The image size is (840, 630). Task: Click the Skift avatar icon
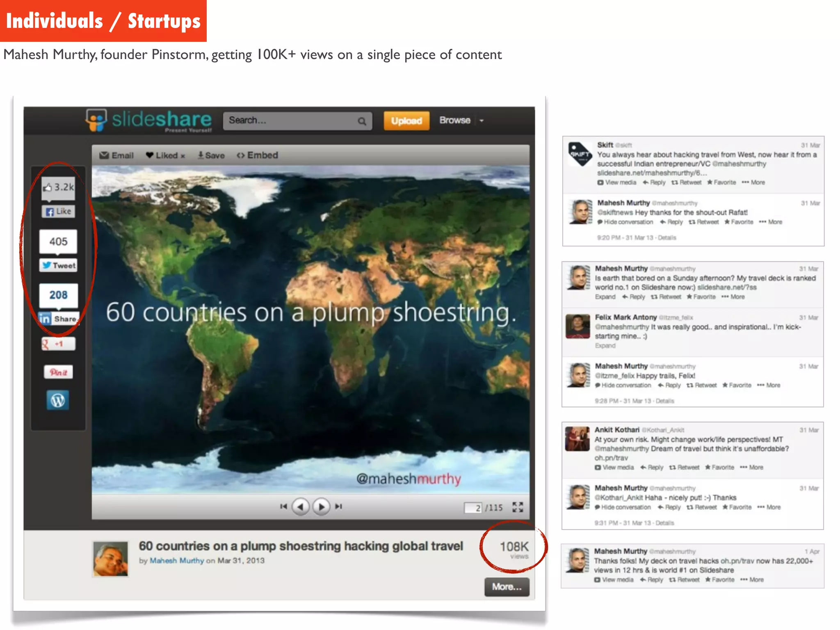[x=580, y=154]
